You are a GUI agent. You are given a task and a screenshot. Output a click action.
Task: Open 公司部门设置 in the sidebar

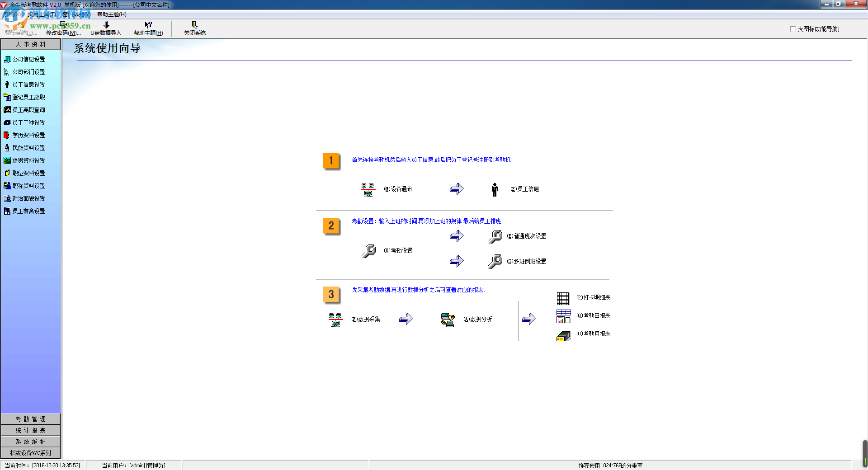[x=25, y=72]
